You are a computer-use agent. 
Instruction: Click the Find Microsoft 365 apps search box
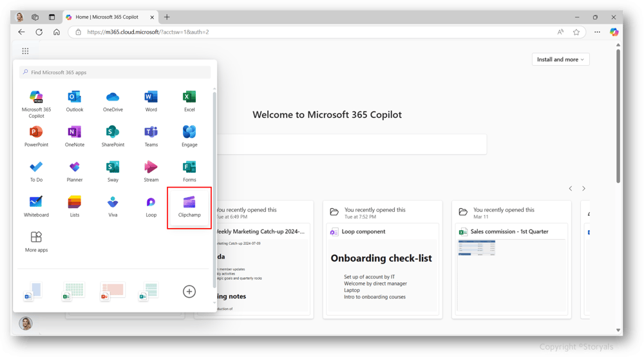click(x=115, y=72)
